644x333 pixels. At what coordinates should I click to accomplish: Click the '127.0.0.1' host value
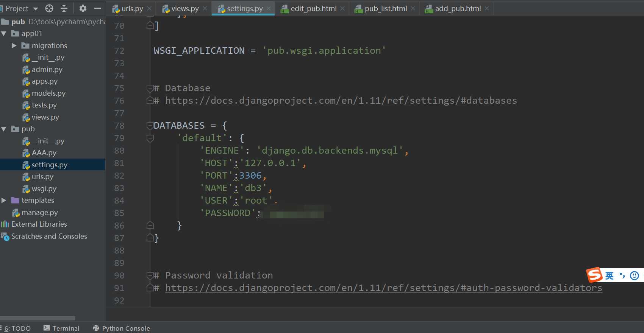tap(270, 163)
